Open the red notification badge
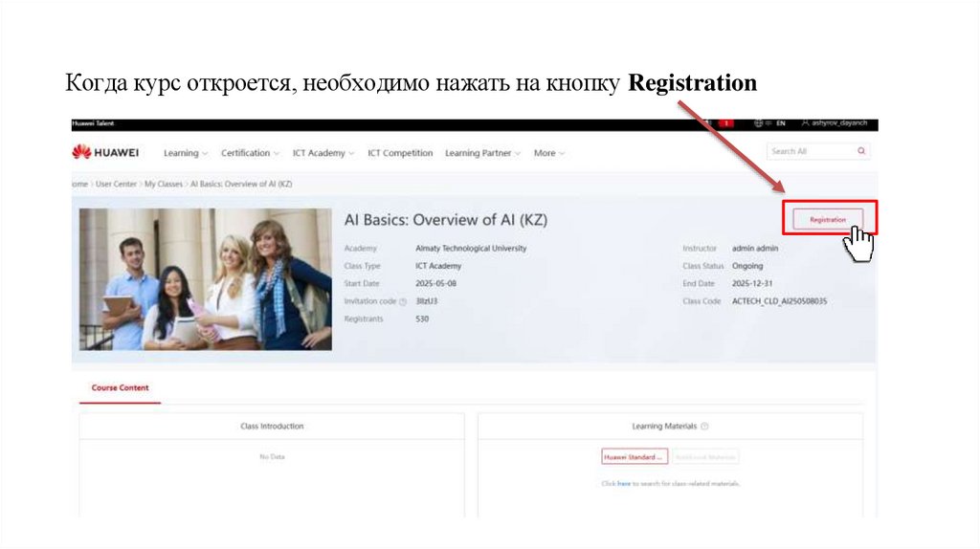Viewport: 980px width, 549px height. click(x=725, y=123)
